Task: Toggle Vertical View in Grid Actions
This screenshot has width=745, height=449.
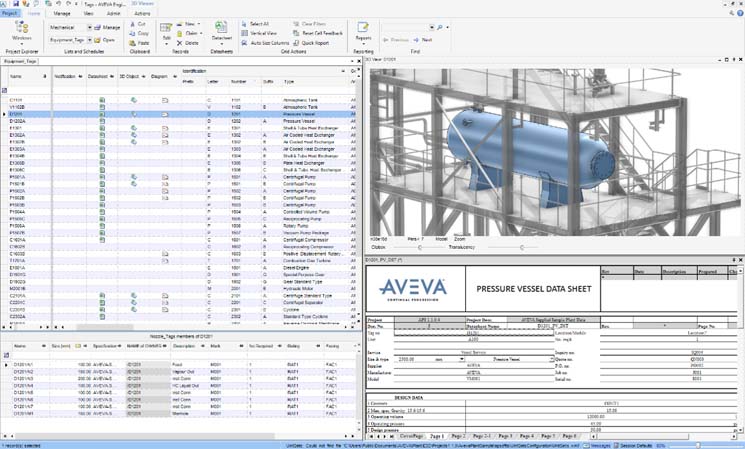Action: pyautogui.click(x=256, y=33)
